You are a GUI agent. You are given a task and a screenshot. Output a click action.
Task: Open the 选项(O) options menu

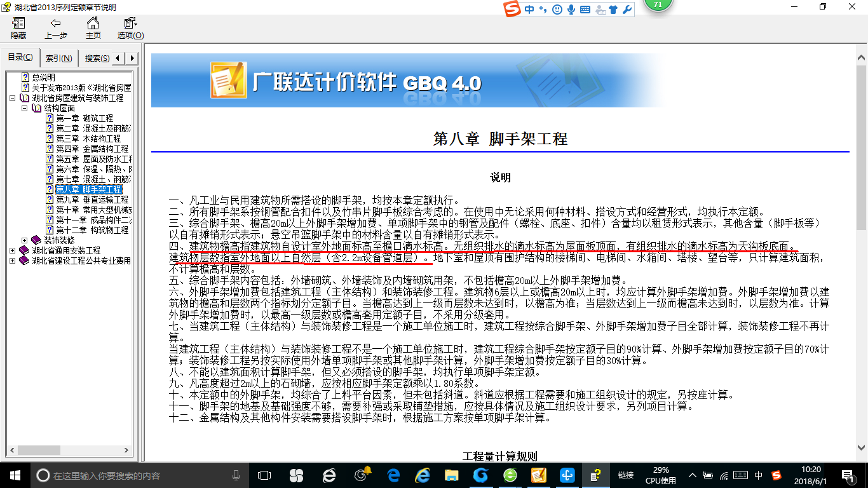pos(130,28)
